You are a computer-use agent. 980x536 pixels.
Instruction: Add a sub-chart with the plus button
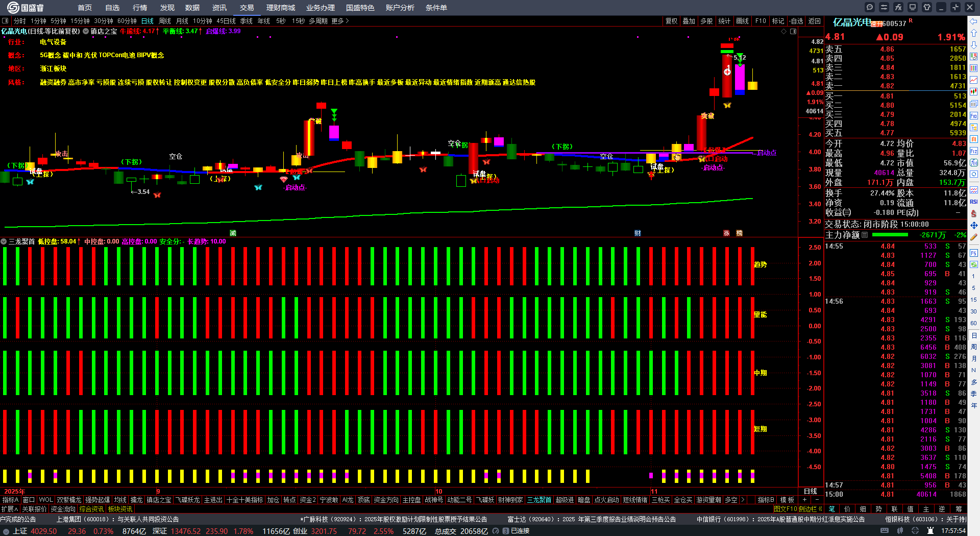(x=805, y=500)
